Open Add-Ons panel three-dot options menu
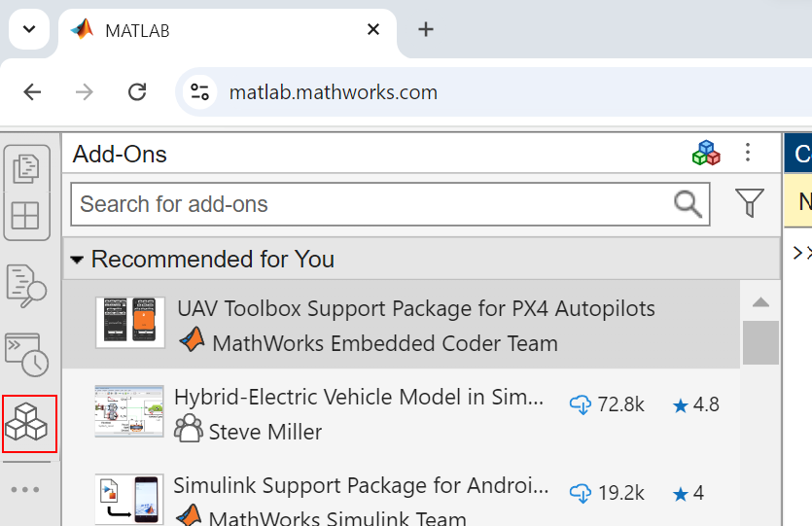 tap(748, 153)
